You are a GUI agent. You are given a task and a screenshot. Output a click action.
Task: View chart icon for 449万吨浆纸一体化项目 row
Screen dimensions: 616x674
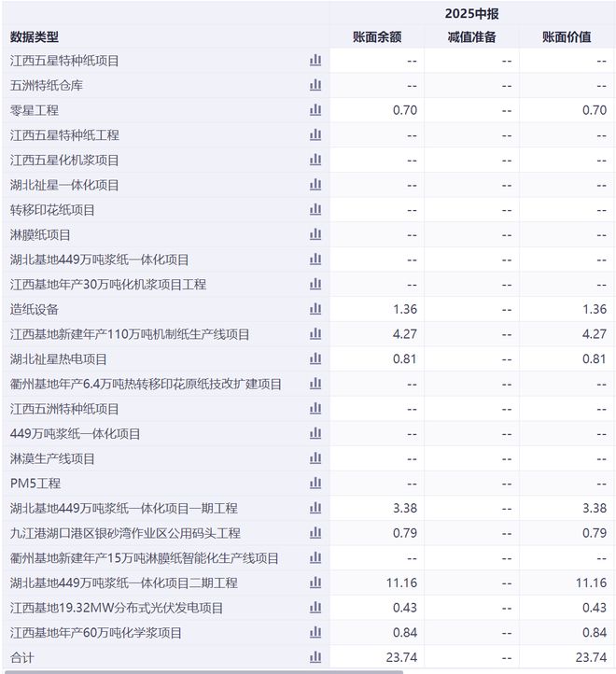click(x=315, y=434)
